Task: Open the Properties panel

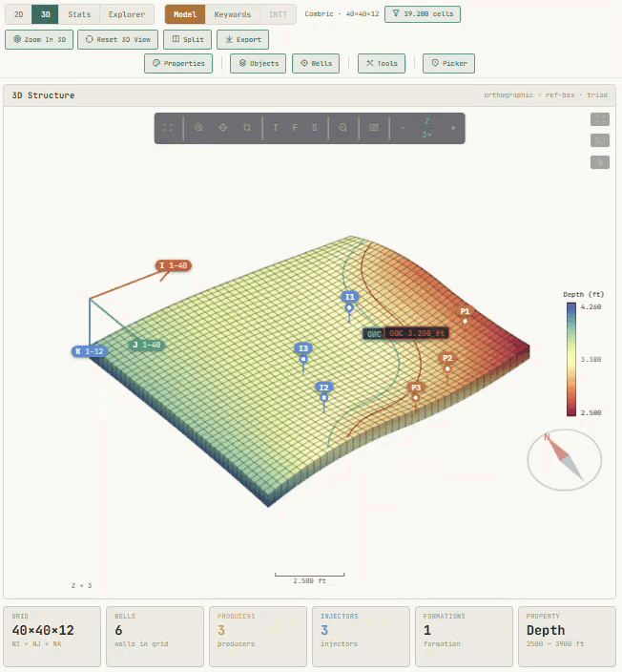Action: point(178,63)
